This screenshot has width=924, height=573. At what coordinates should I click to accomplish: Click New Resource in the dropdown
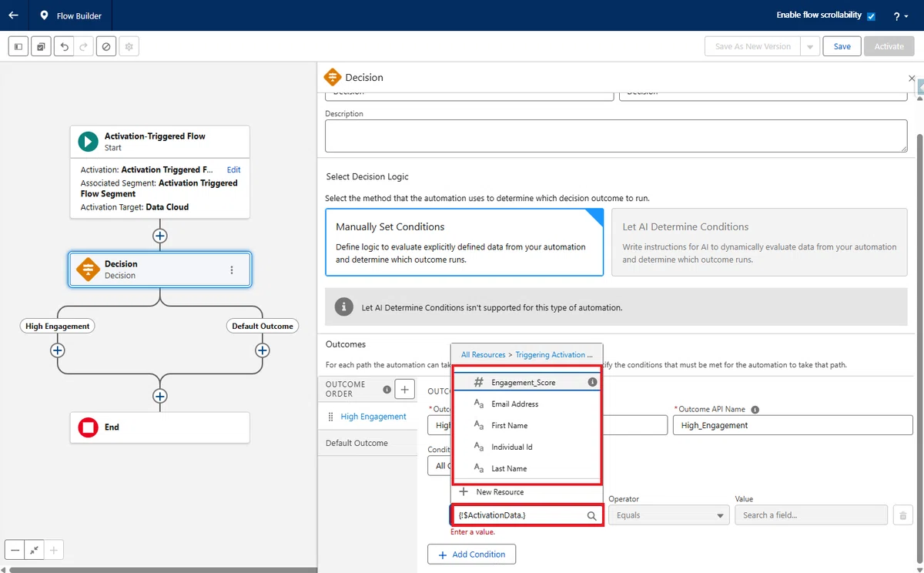click(x=527, y=491)
